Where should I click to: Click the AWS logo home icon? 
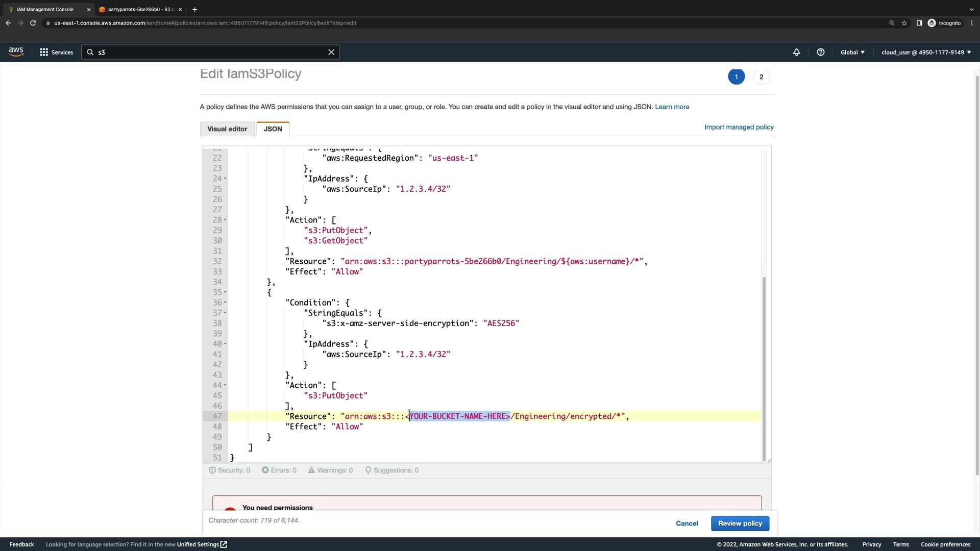click(x=16, y=52)
